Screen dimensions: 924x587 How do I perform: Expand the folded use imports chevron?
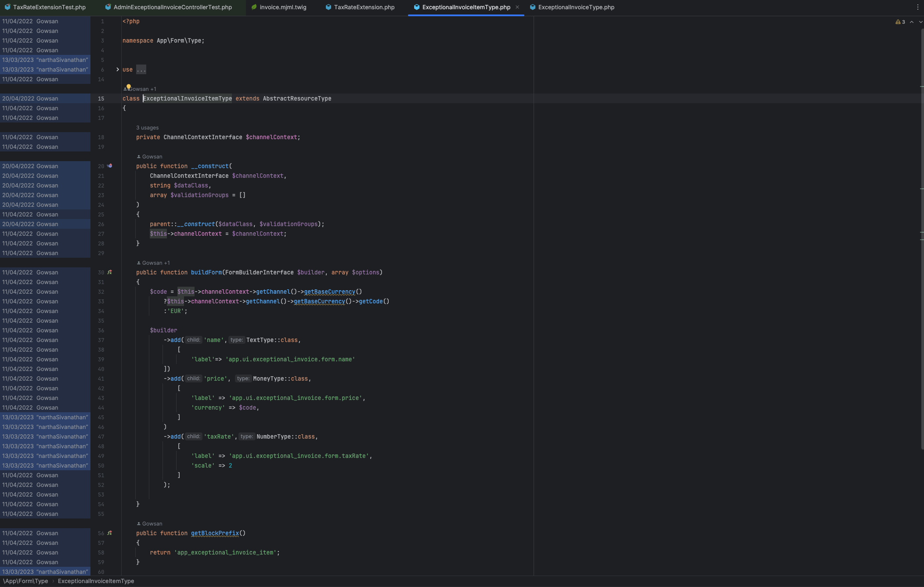(117, 69)
